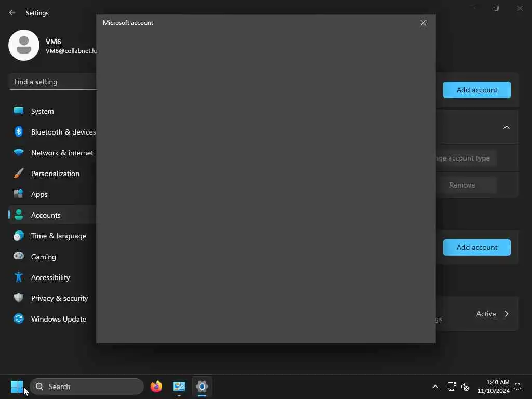Select Accounts in the sidebar
The width and height of the screenshot is (532, 399).
point(52,215)
